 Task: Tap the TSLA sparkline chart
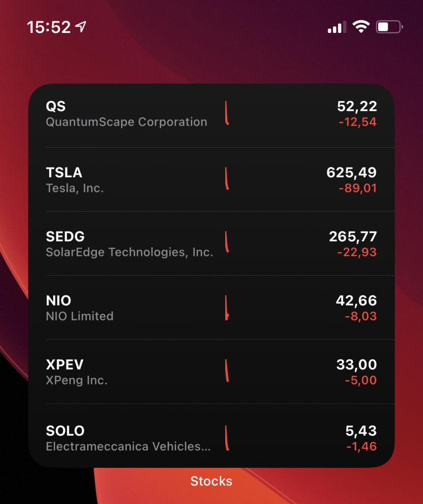point(227,179)
